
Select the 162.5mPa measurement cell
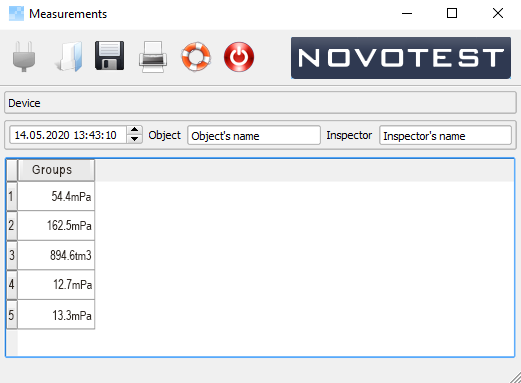pos(56,226)
